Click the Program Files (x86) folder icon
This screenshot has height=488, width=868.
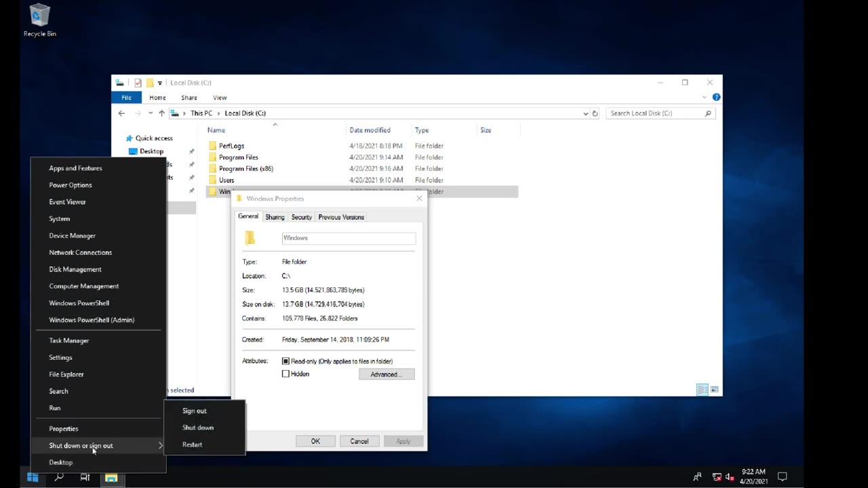tap(212, 169)
